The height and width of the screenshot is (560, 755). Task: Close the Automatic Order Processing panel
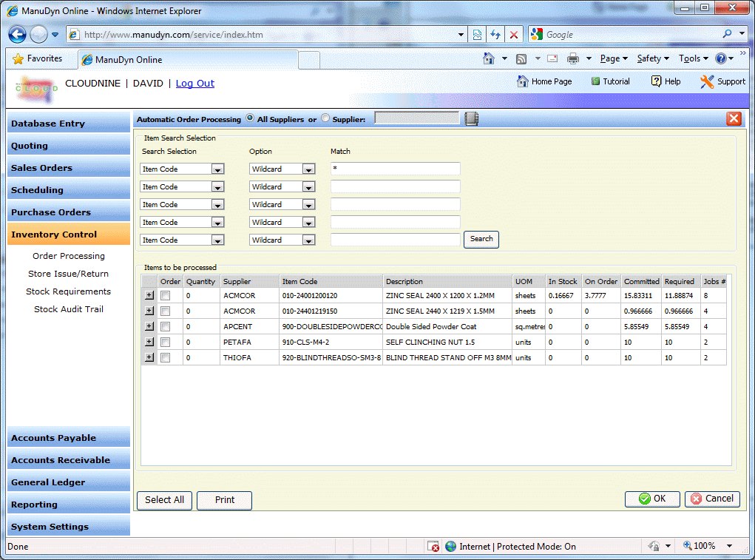pyautogui.click(x=734, y=119)
